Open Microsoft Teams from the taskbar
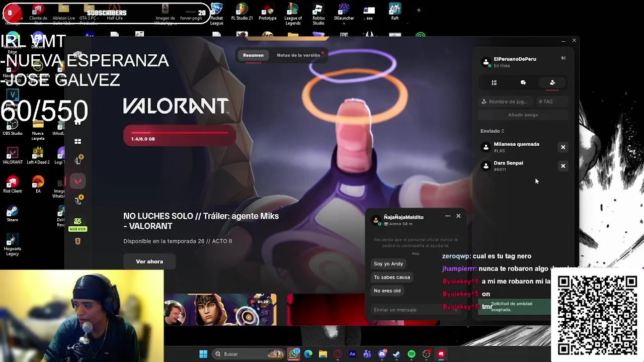Screen dimensions: 644x362 coord(367,354)
